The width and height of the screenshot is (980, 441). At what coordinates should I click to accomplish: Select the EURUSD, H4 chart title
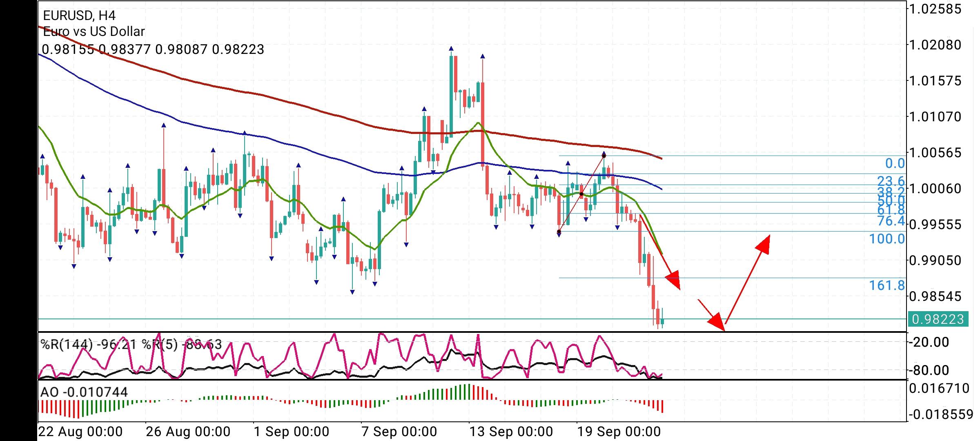pos(79,16)
